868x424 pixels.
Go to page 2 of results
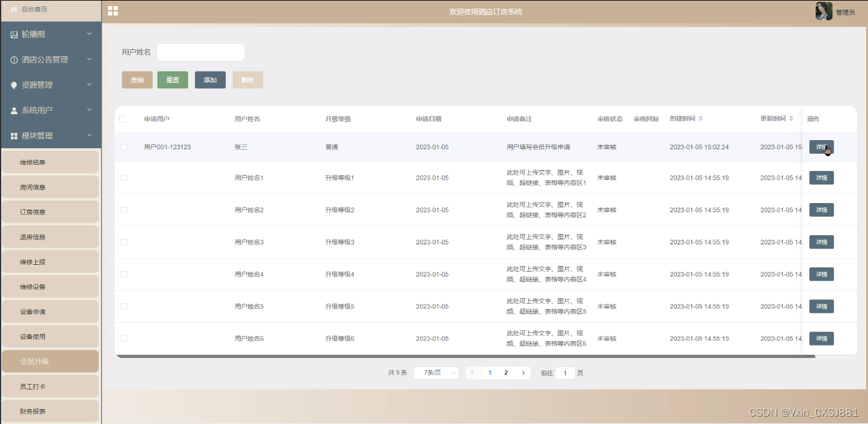(x=506, y=373)
